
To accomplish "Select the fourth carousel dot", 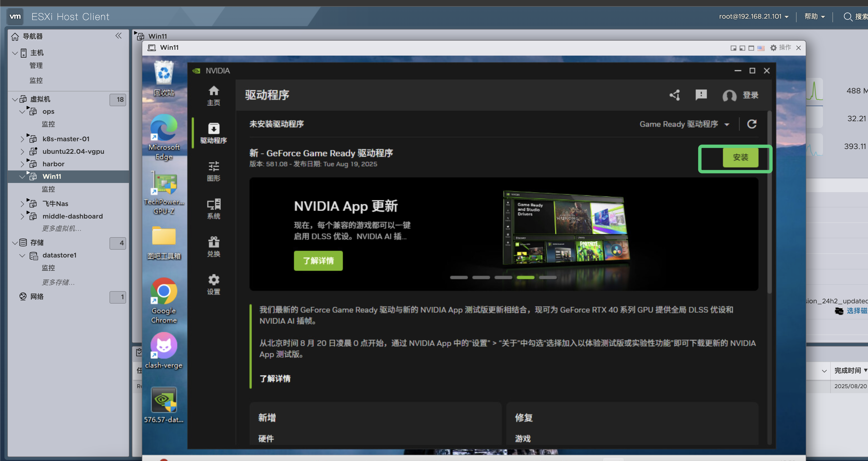I will tap(525, 277).
